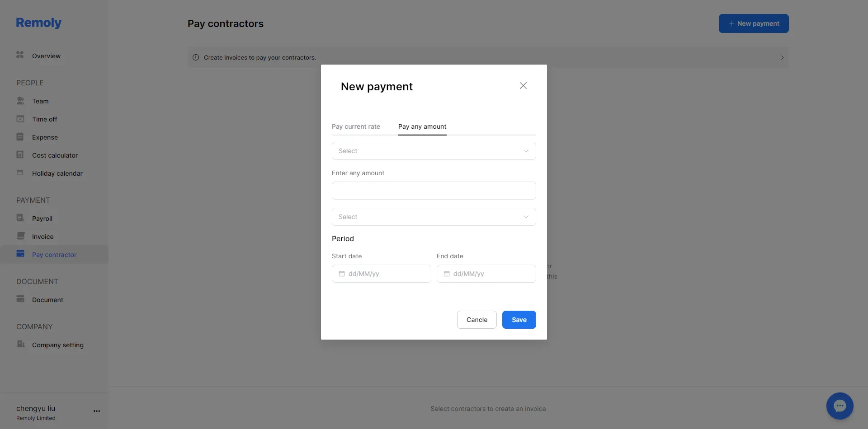Open the three-dots user menu icon
This screenshot has width=868, height=429.
pyautogui.click(x=97, y=411)
